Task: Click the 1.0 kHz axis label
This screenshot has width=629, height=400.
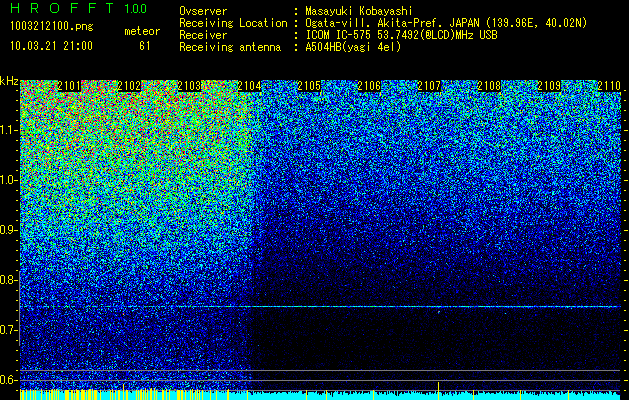Action: click(x=9, y=180)
